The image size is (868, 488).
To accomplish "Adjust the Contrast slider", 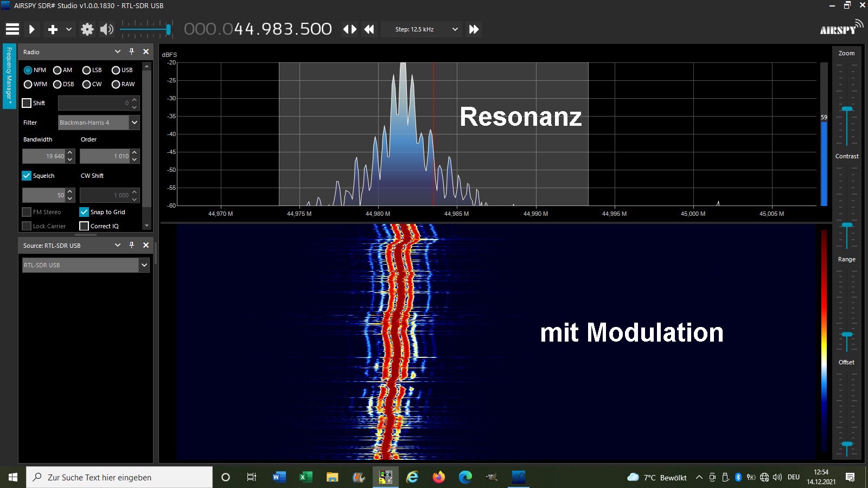I will click(847, 224).
